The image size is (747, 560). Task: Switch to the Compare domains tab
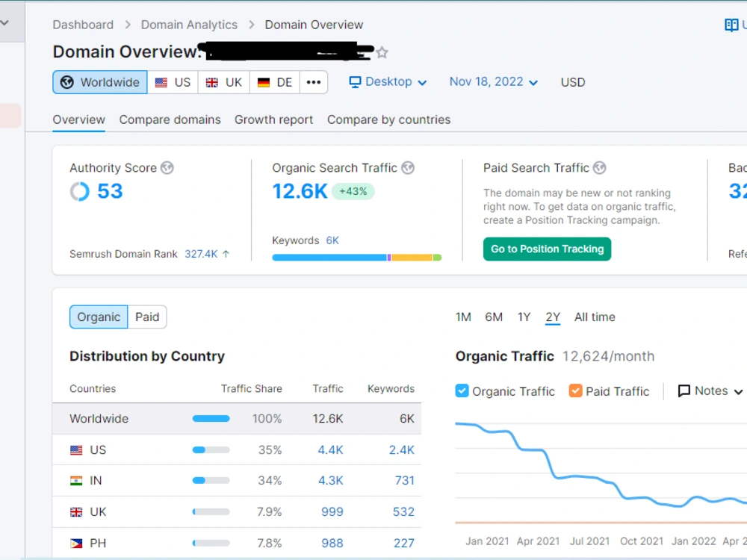(170, 119)
